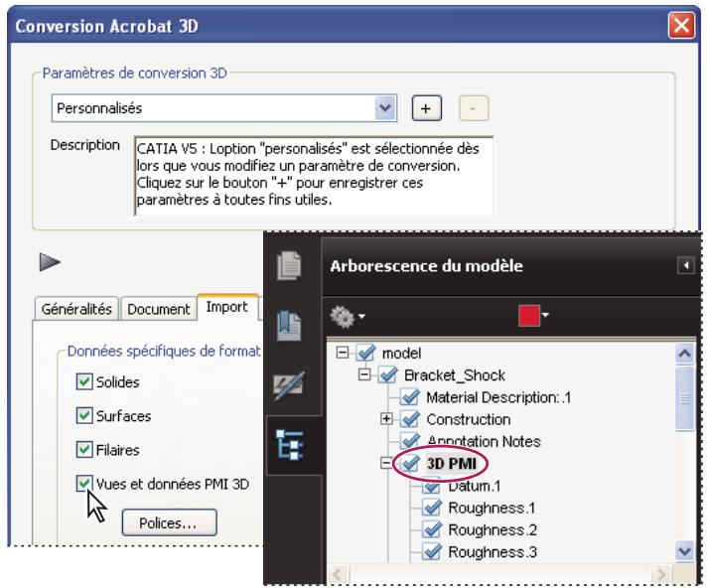Select the model root label

401,353
